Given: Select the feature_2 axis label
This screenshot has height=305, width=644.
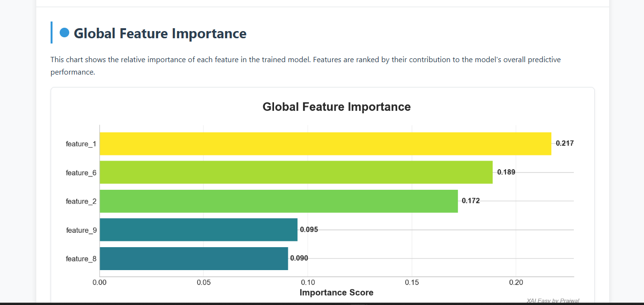Looking at the screenshot, I should 81,201.
